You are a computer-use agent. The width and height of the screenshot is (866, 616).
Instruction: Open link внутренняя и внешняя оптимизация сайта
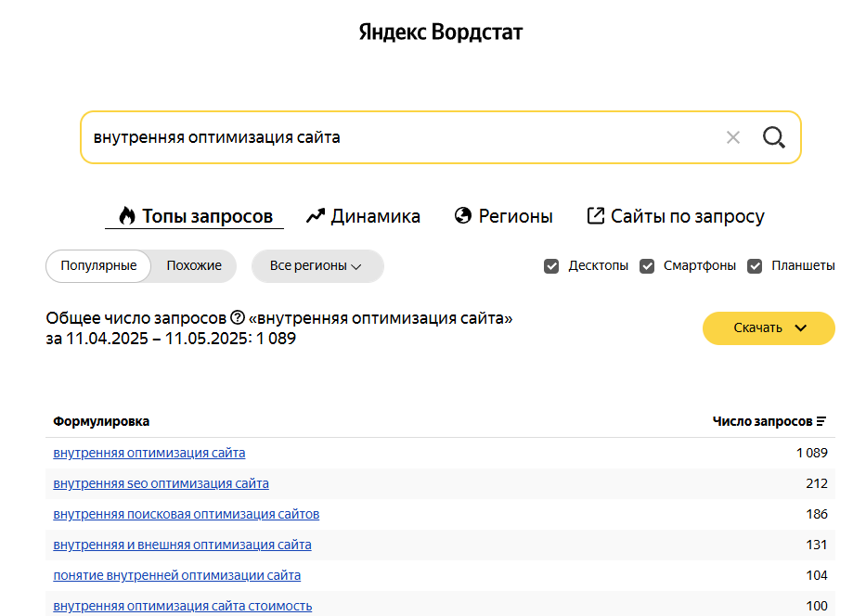tap(182, 545)
